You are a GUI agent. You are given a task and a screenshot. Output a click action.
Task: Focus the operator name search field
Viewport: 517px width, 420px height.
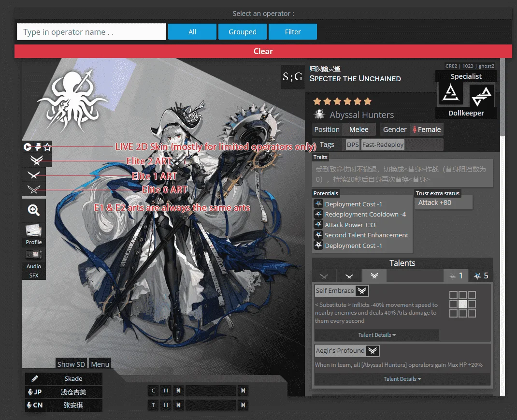pyautogui.click(x=91, y=32)
